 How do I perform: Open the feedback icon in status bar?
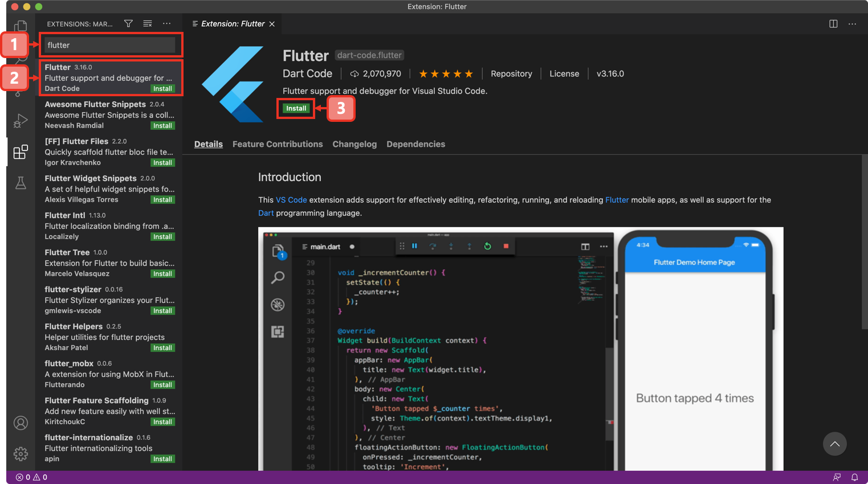tap(837, 477)
